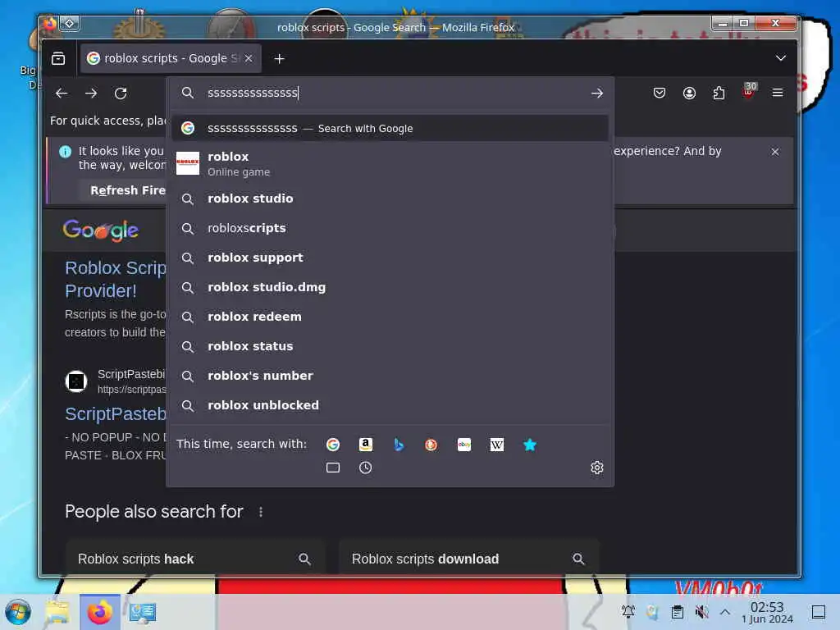This screenshot has height=630, width=840.
Task: Click the uBlock extension icon showing 30
Action: (749, 91)
